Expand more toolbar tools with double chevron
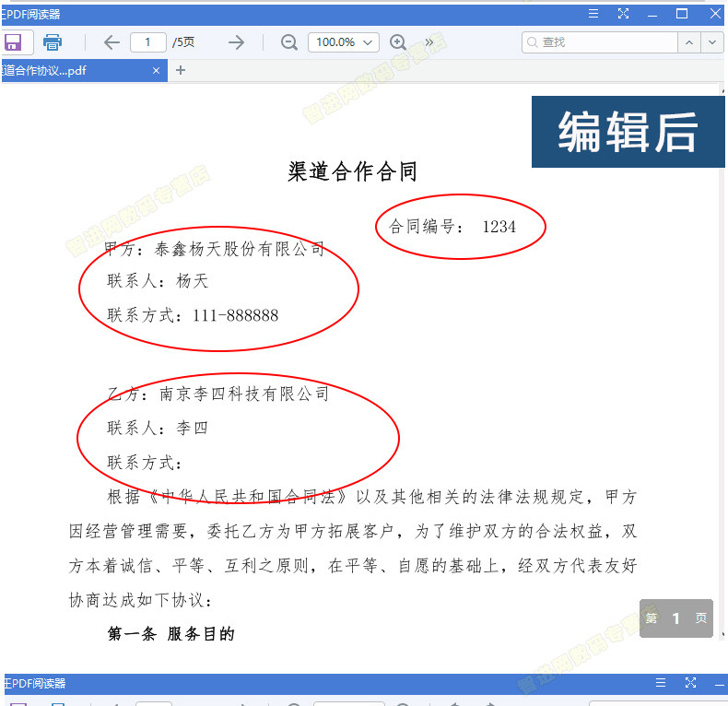 (x=429, y=42)
